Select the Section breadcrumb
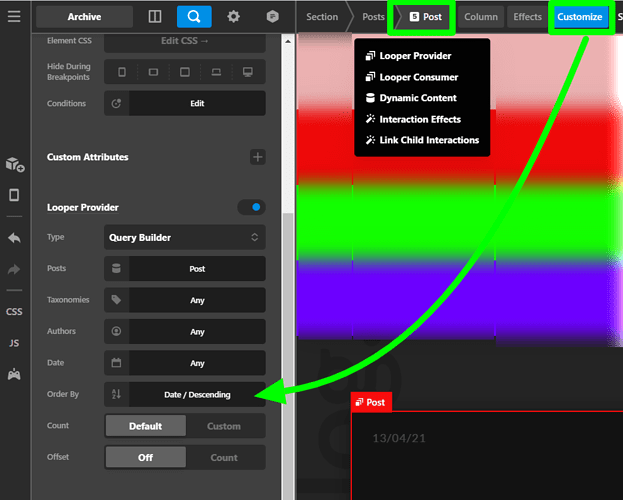Screen dimensions: 623x500 pos(322,17)
